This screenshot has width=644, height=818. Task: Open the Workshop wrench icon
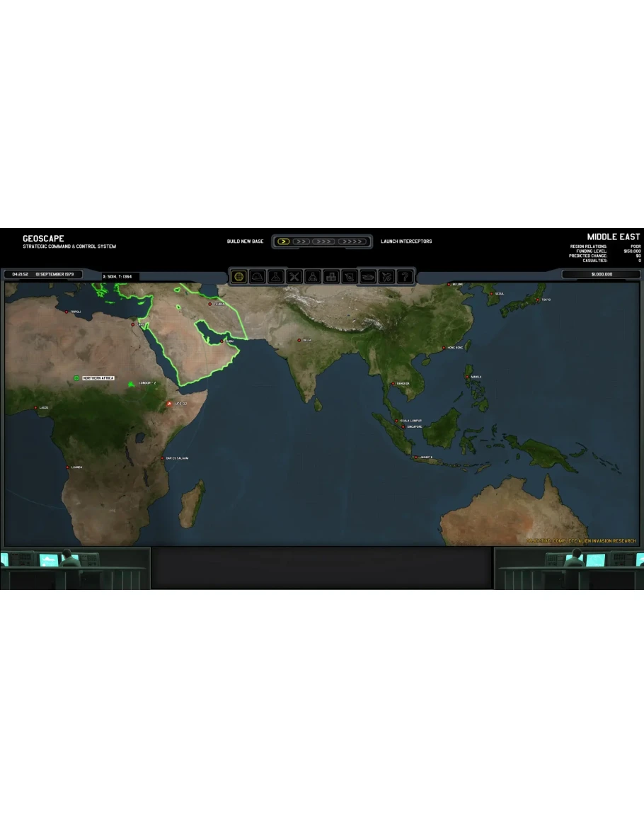tap(294, 276)
